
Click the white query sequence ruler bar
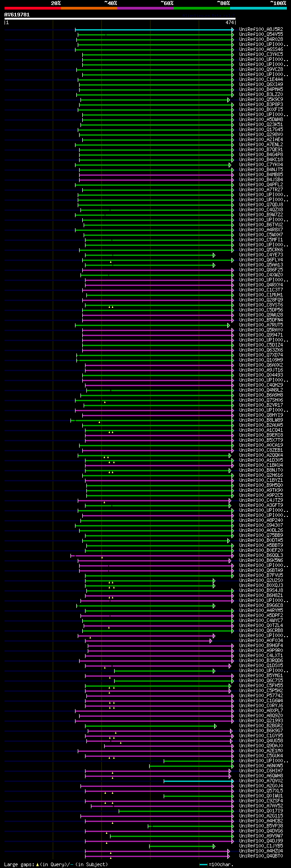pos(120,19)
